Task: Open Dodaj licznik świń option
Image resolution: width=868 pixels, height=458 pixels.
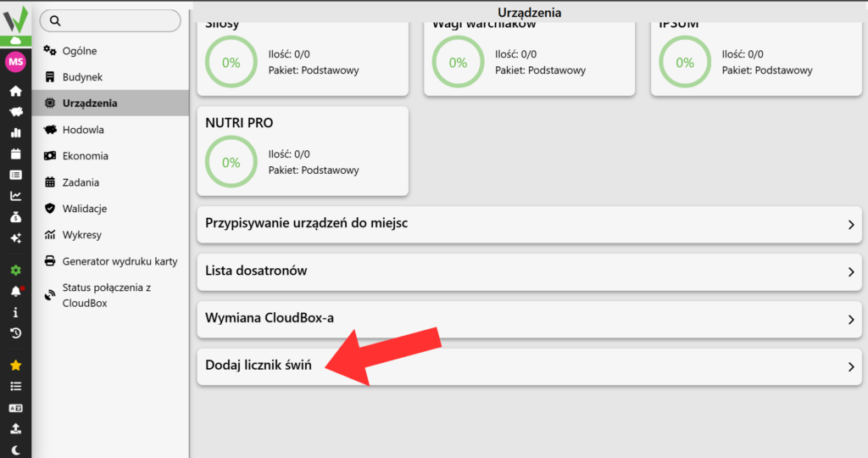Action: pos(529,366)
